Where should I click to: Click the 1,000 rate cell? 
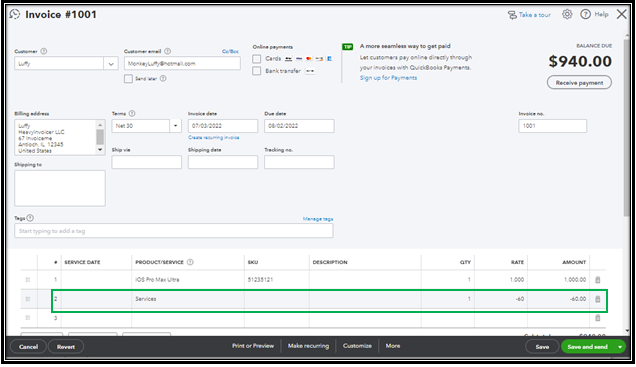pos(501,280)
